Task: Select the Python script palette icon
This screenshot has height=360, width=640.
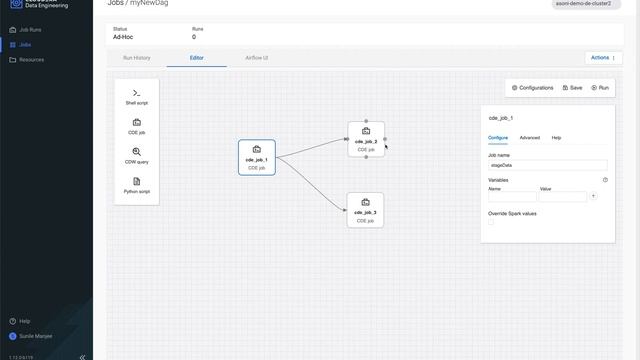Action: (136, 181)
